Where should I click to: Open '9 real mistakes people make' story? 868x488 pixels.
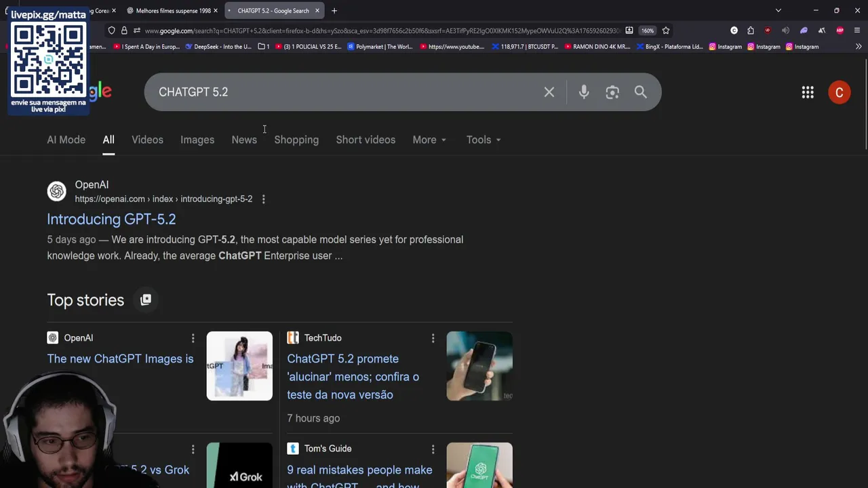(x=359, y=477)
